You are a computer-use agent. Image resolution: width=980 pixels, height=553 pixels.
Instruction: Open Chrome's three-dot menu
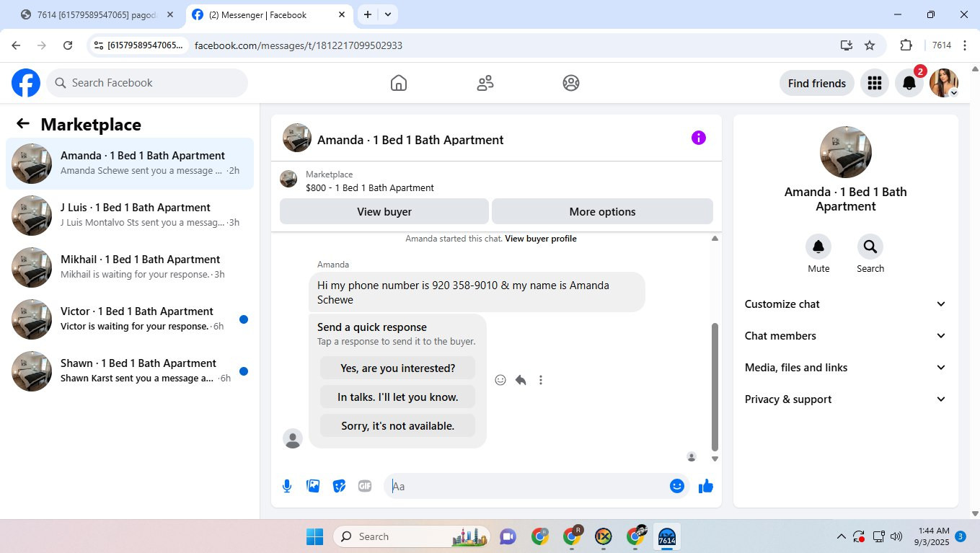point(965,45)
